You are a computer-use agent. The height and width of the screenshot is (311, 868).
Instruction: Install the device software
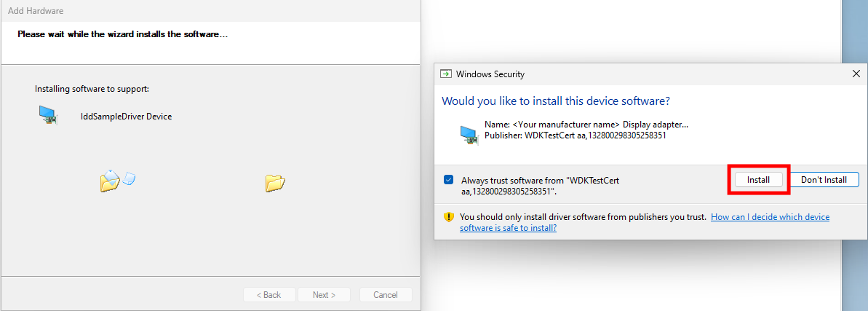[x=758, y=180]
